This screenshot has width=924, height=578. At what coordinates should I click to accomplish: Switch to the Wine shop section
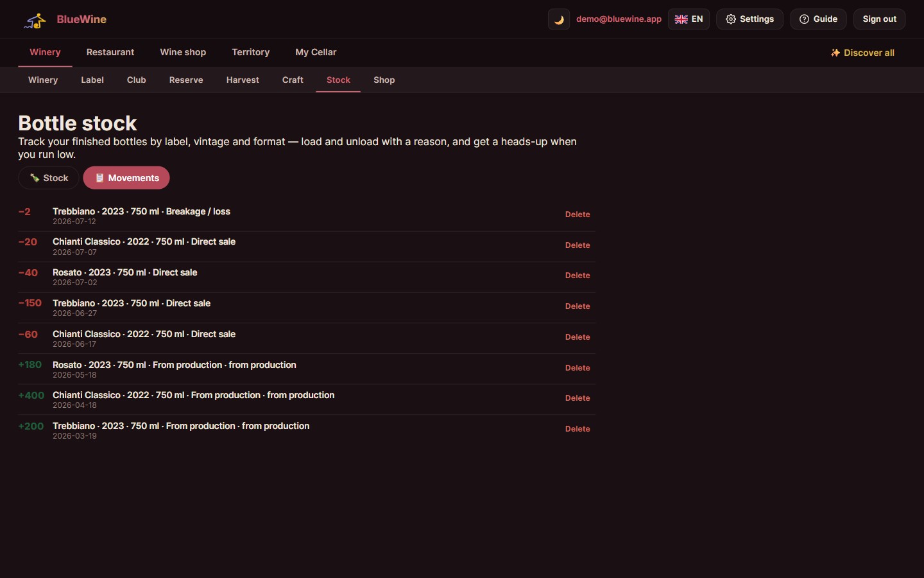pos(183,52)
